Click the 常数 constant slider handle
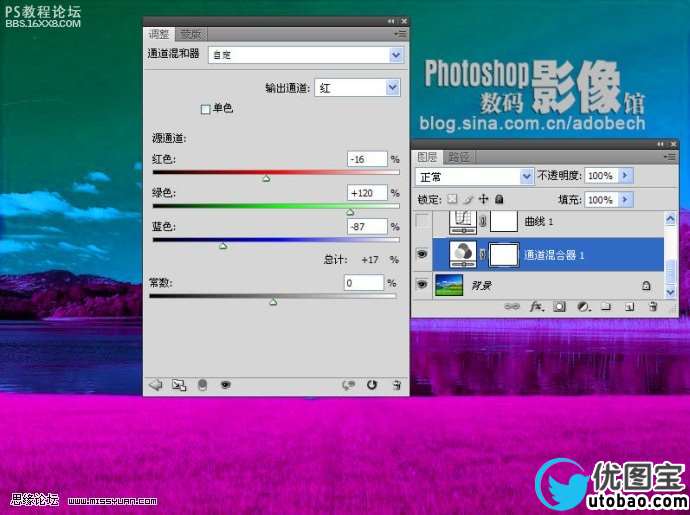Screen dimensions: 690x515 tap(273, 302)
